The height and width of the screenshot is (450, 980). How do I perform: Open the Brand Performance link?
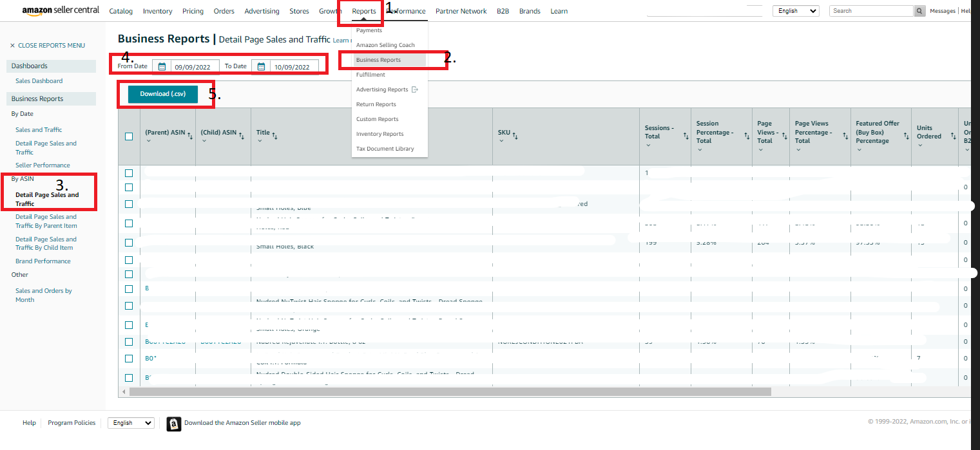pos(43,261)
